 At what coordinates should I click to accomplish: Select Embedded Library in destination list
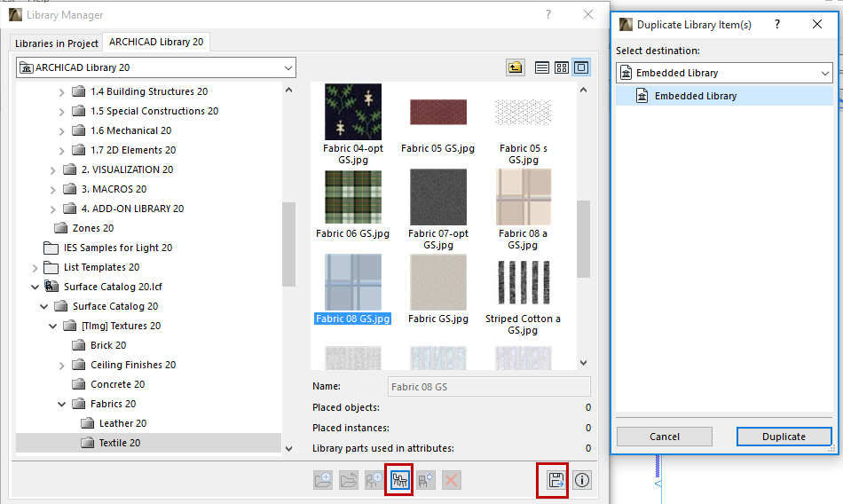(724, 96)
